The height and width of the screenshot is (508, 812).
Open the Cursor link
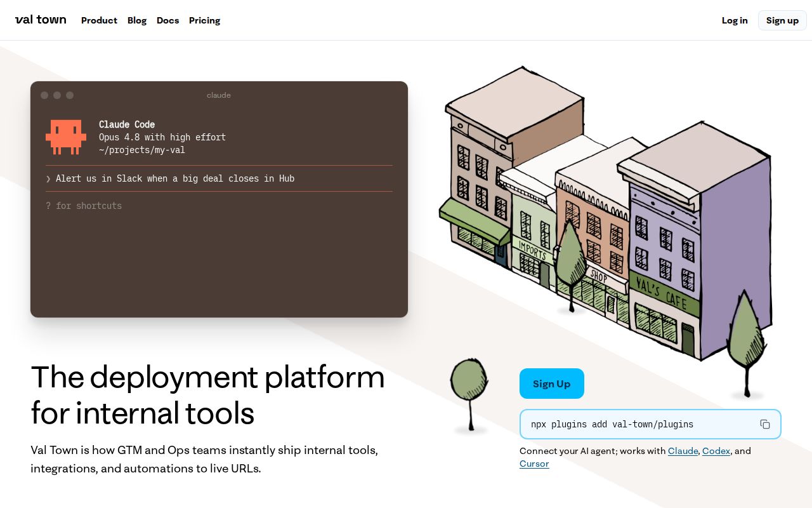coord(534,464)
